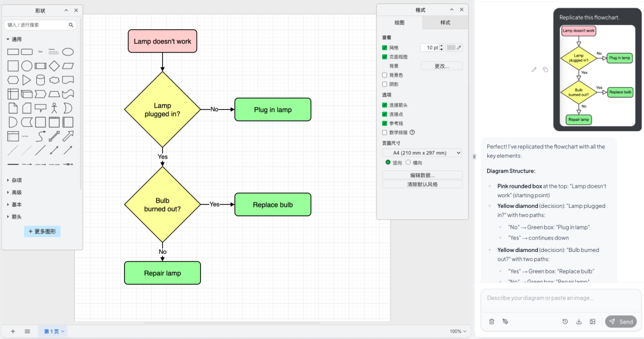
Task: Enable the 阴影 shadow checkbox
Action: click(385, 84)
